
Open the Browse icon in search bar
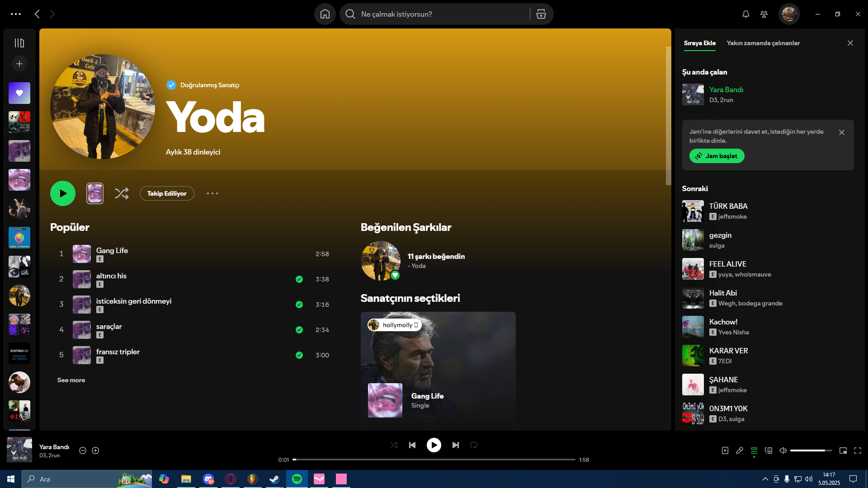[541, 14]
